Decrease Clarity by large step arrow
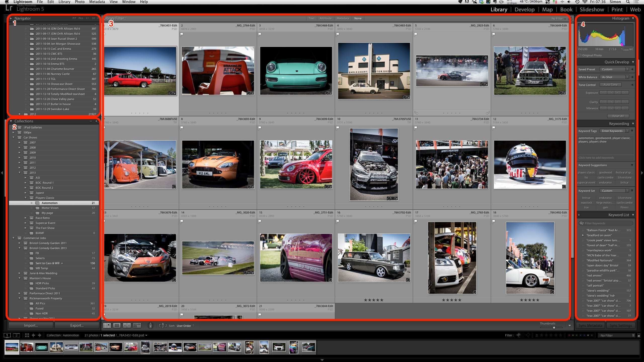The height and width of the screenshot is (362, 644). pyautogui.click(x=603, y=102)
